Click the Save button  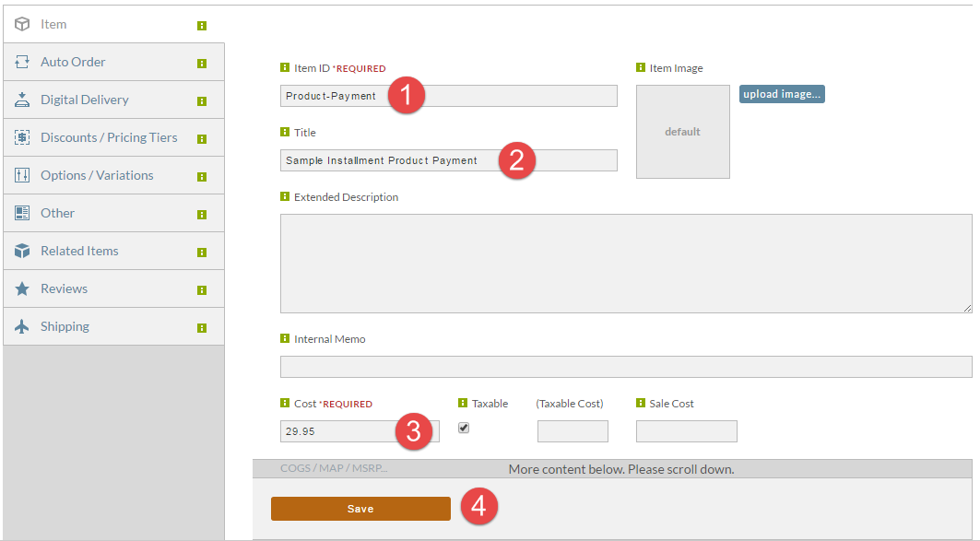coord(360,509)
